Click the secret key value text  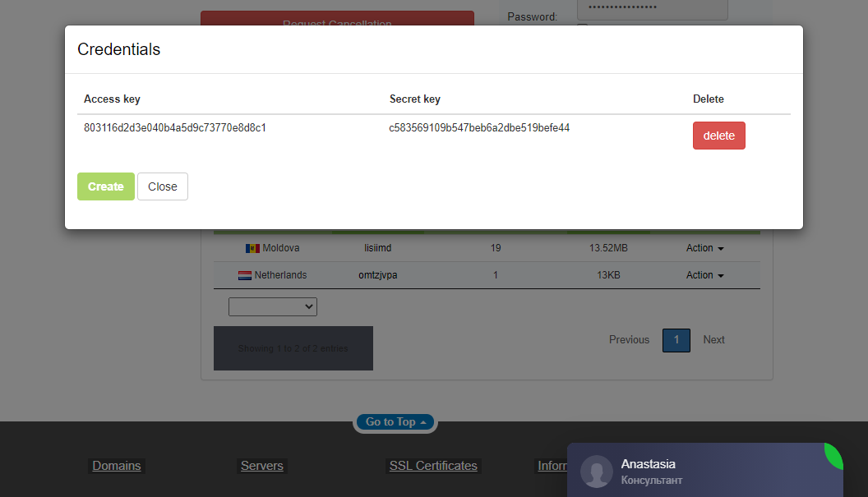coord(479,128)
